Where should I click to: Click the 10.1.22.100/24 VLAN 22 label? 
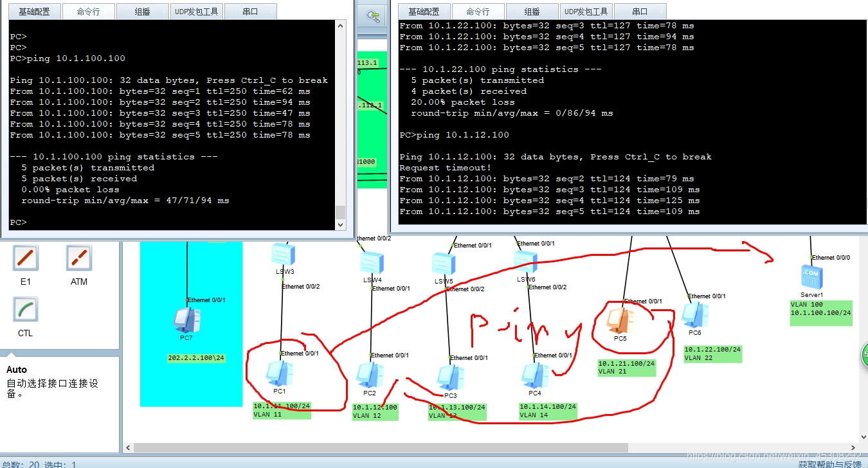[x=712, y=354]
